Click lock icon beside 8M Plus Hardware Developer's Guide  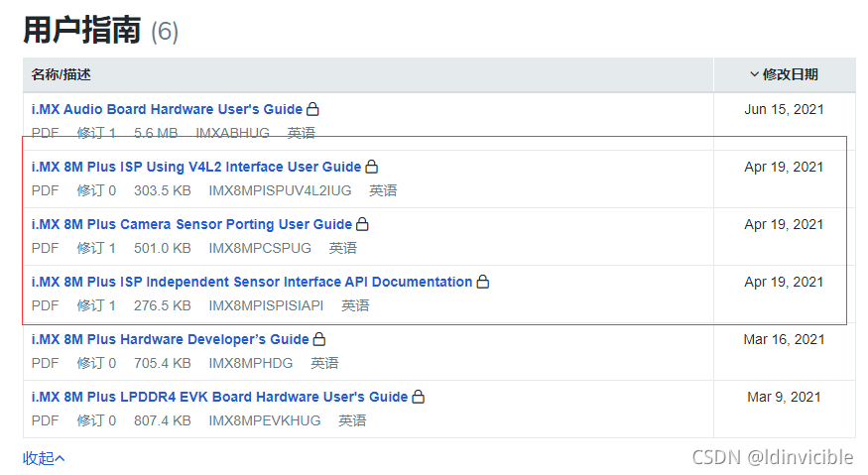(319, 339)
